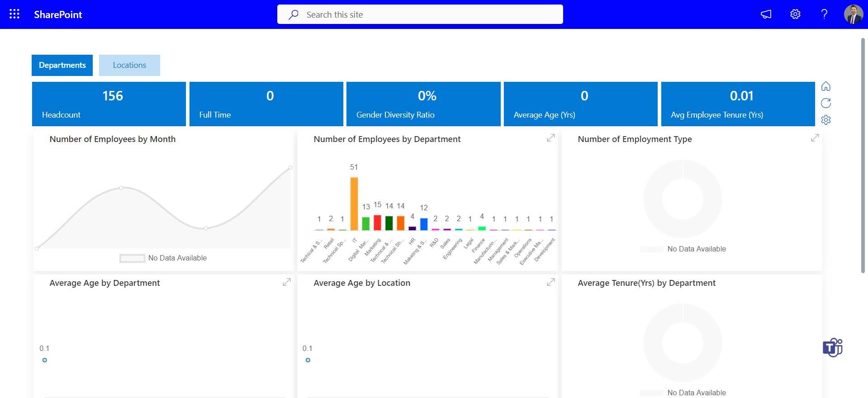Click the Average Tenure(Yrs) by Department title
This screenshot has height=398, width=868.
click(647, 283)
